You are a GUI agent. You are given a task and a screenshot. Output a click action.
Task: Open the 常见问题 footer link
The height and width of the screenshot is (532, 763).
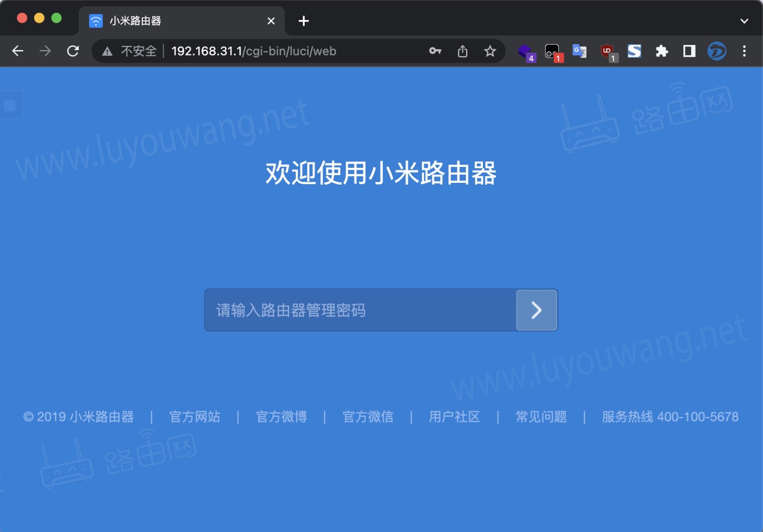pos(540,417)
